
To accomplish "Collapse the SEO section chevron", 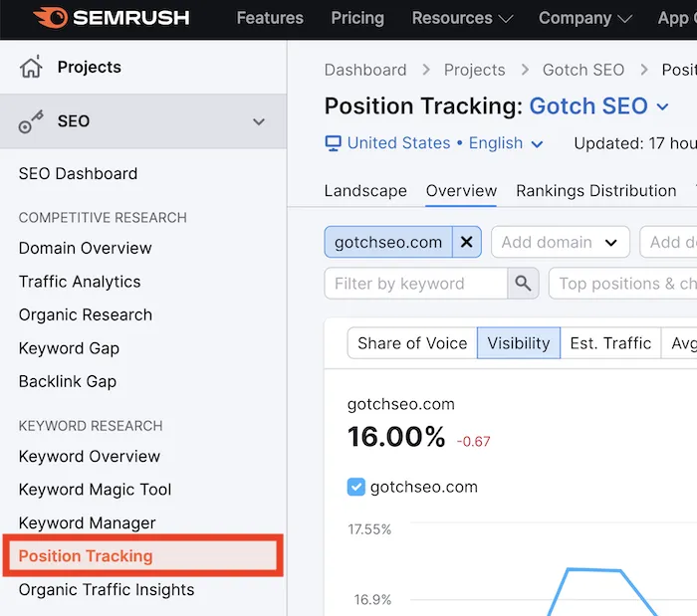I will pyautogui.click(x=259, y=121).
